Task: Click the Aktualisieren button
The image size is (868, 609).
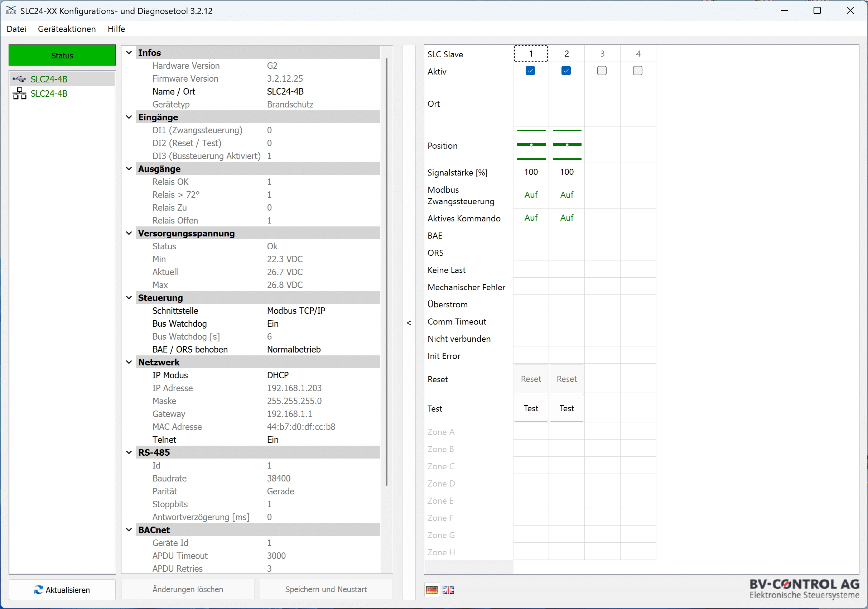Action: pyautogui.click(x=62, y=590)
